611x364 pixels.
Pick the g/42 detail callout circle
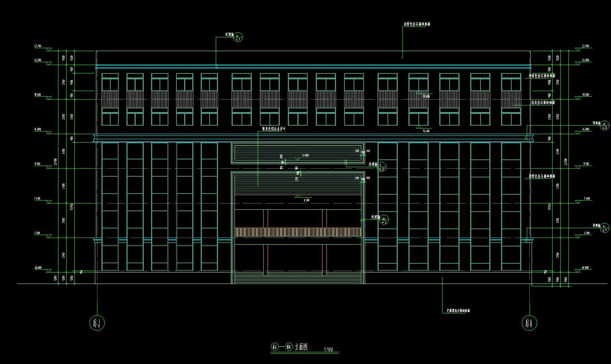pos(384,220)
